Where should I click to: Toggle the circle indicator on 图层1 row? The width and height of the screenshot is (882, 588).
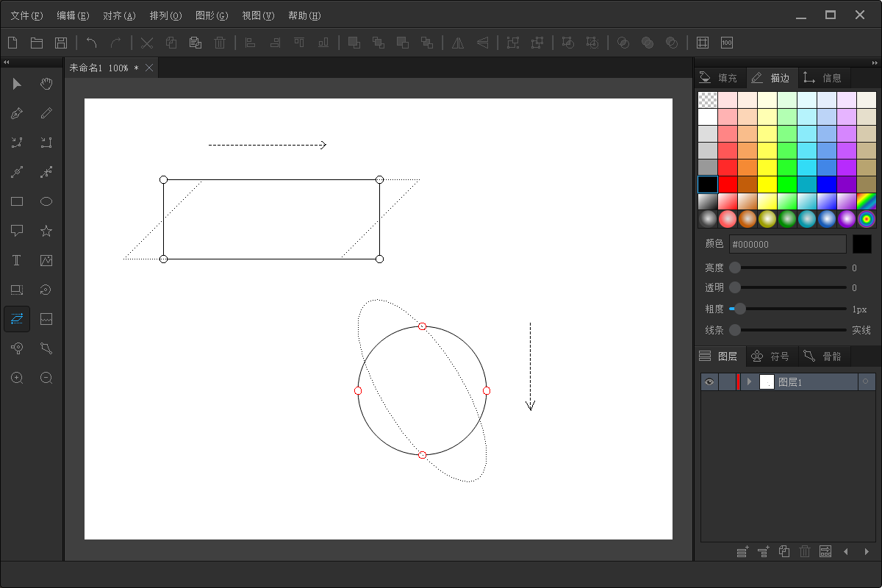click(x=866, y=381)
